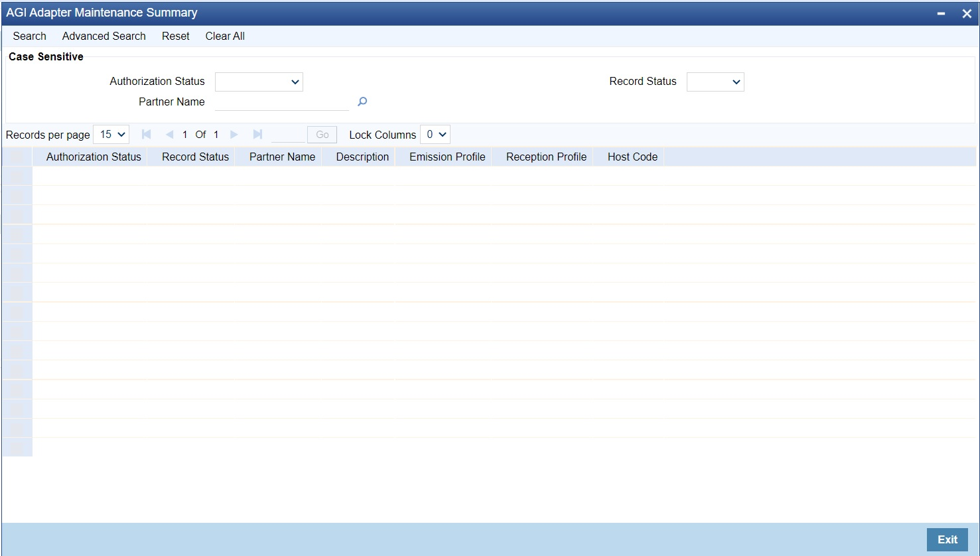
Task: Click the Emission Profile column header
Action: click(447, 157)
